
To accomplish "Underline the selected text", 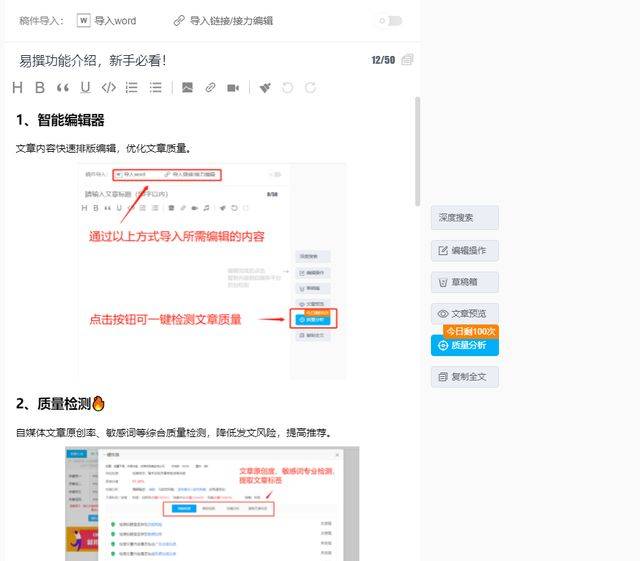I will point(86,88).
